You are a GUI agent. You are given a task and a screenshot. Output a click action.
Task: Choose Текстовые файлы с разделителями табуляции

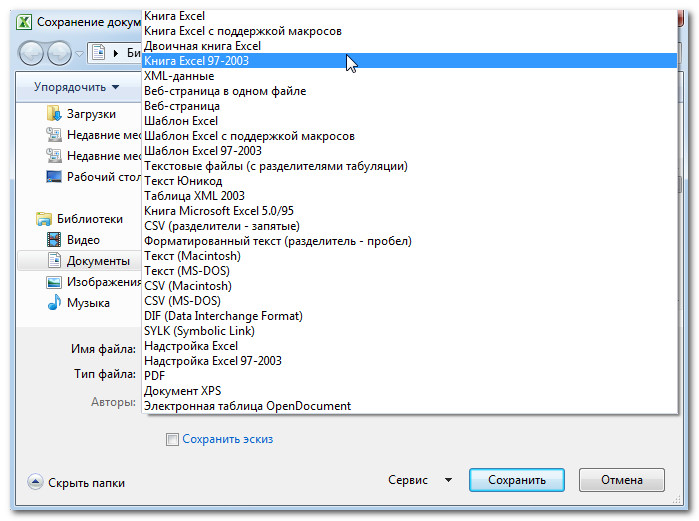[x=410, y=166]
